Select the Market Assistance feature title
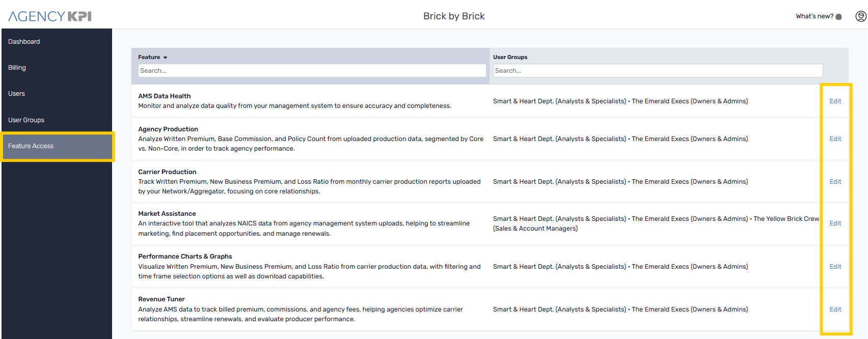 point(167,214)
